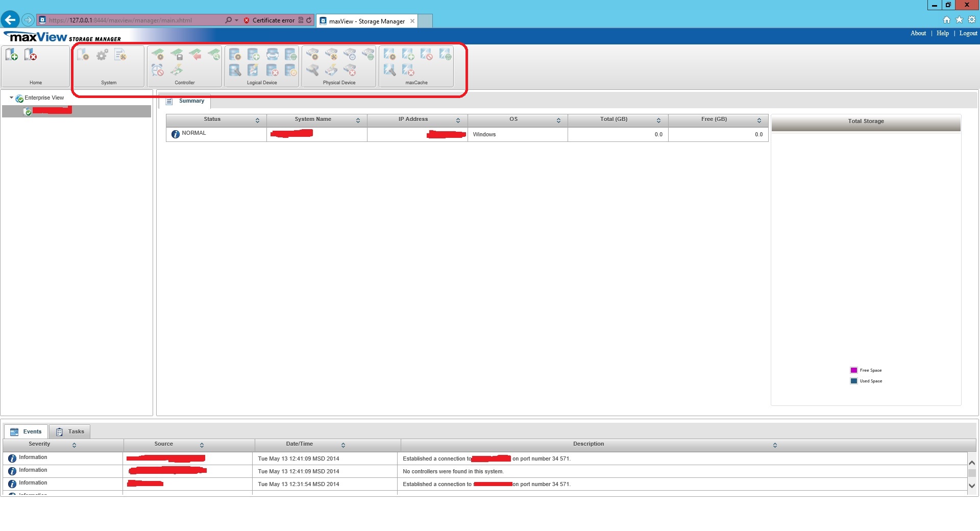Click delete logical device (red X) icon
This screenshot has width=980, height=531.
273,70
